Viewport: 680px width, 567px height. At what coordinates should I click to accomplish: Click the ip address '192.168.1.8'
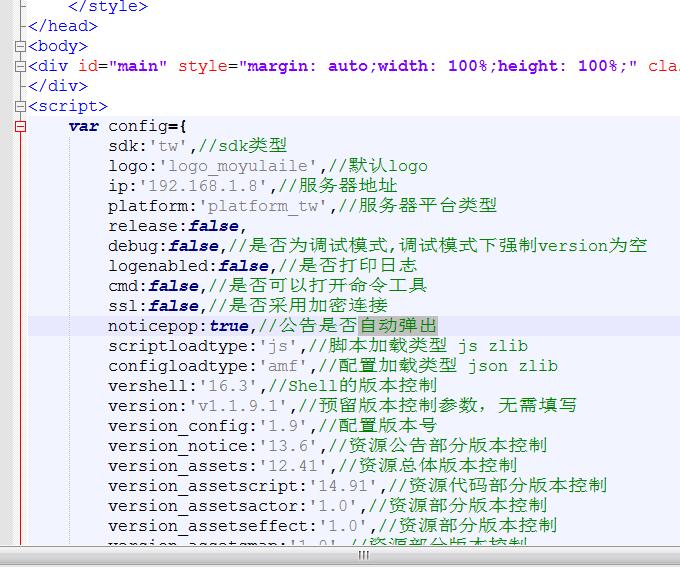click(203, 186)
